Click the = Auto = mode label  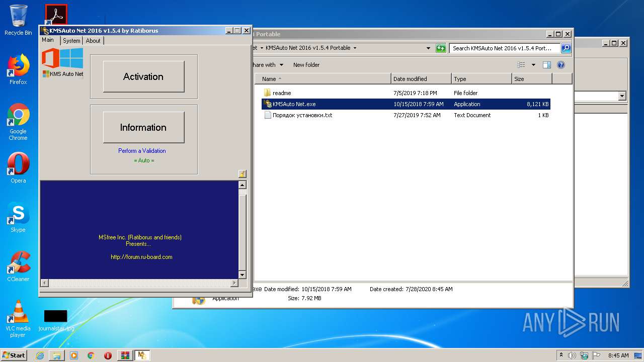point(144,160)
